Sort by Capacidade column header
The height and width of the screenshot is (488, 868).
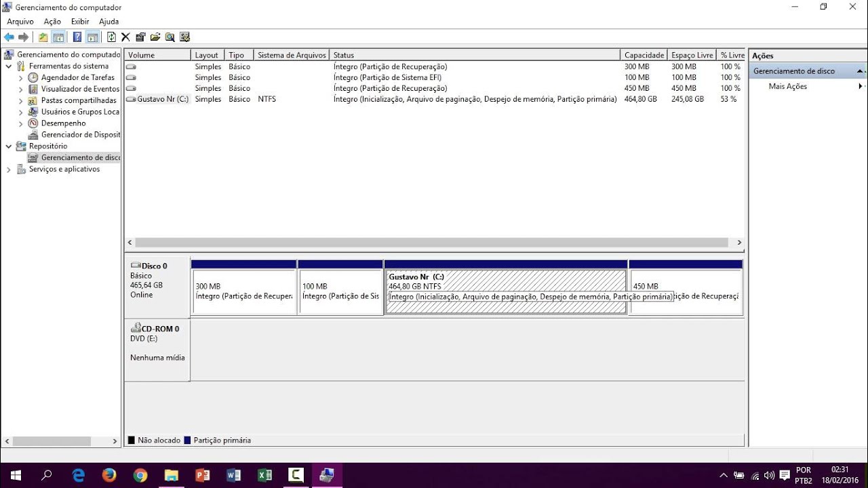coord(644,55)
